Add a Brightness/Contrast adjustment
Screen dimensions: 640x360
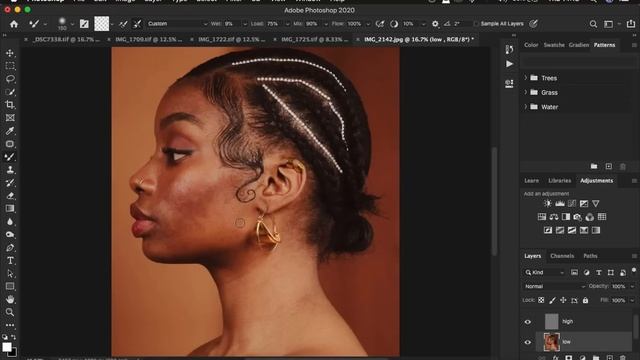pyautogui.click(x=548, y=203)
